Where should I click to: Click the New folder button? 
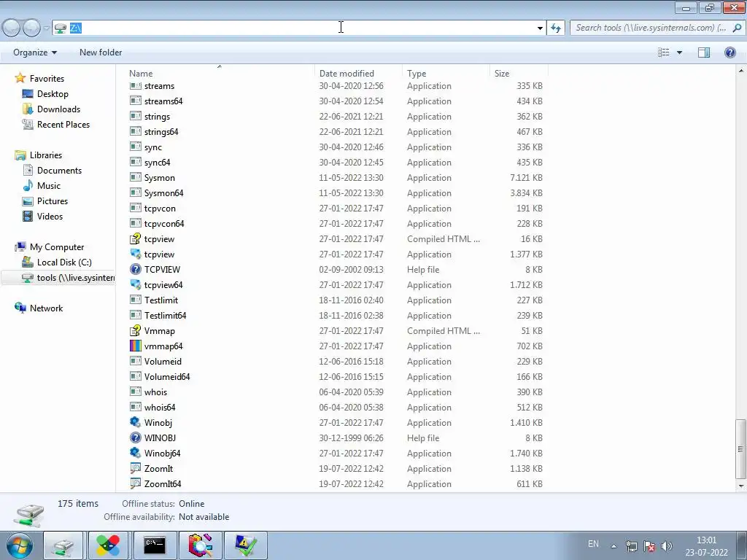[x=101, y=52]
